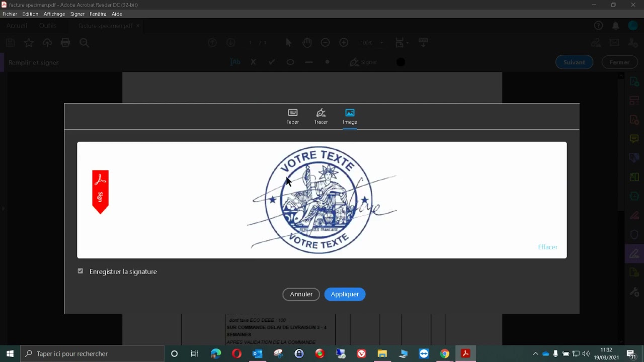Click the star bookmark icon
Viewport: 644px width, 362px height.
point(29,43)
